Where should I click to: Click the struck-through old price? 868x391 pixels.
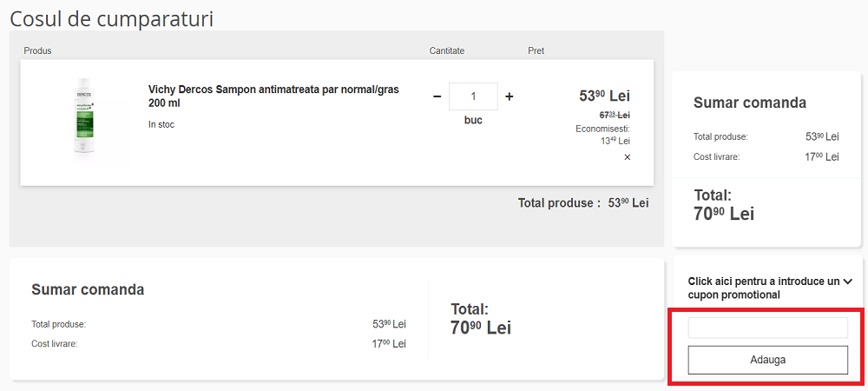coord(615,115)
